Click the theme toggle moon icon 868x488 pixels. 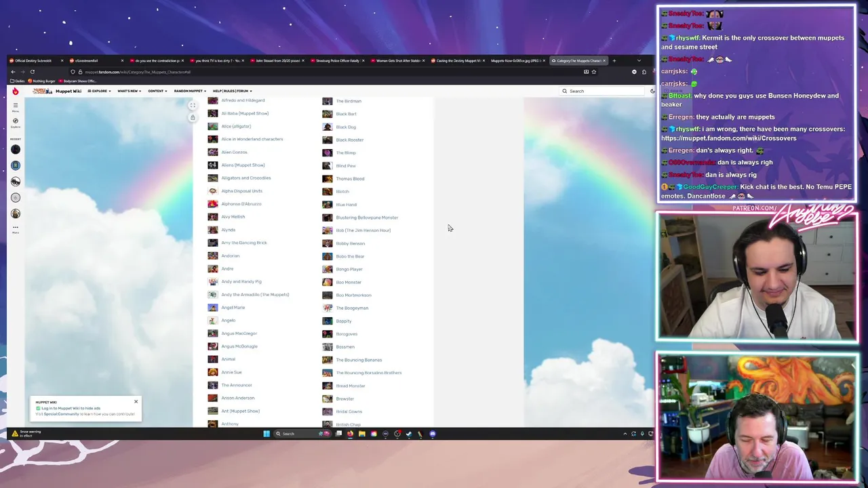652,91
